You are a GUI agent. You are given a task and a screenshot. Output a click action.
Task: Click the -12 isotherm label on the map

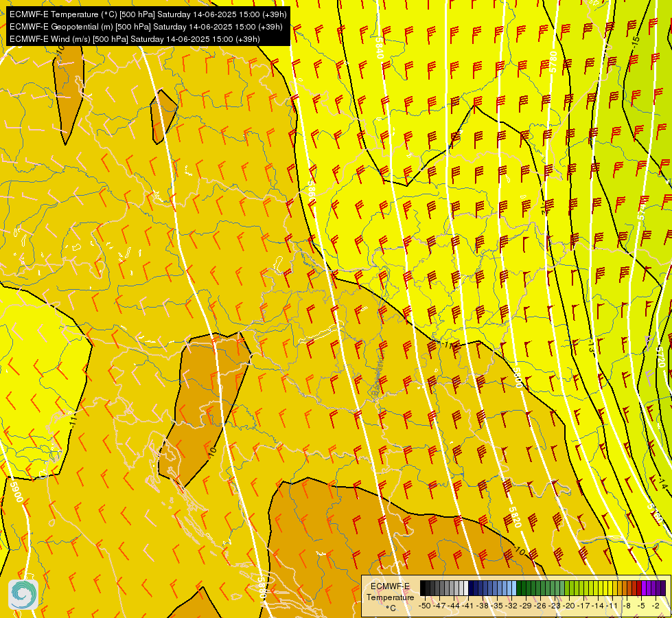pos(544,209)
